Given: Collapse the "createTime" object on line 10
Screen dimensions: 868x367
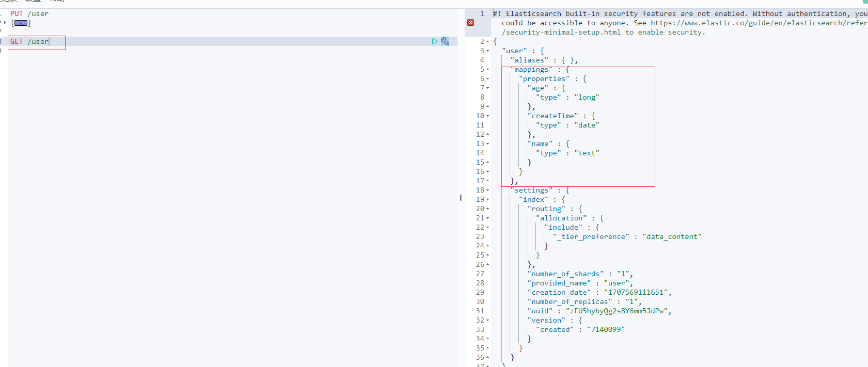Looking at the screenshot, I should [488, 116].
